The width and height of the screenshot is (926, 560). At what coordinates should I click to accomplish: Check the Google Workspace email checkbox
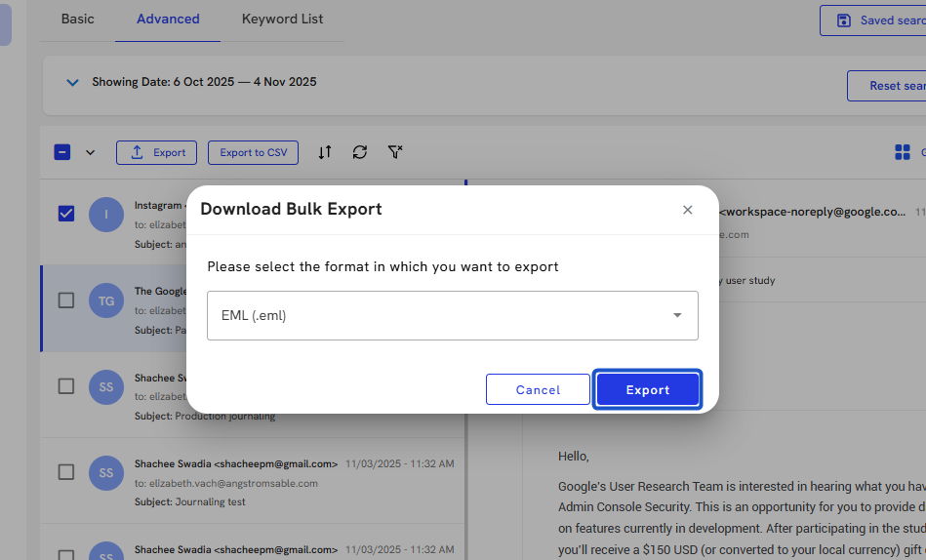[66, 300]
